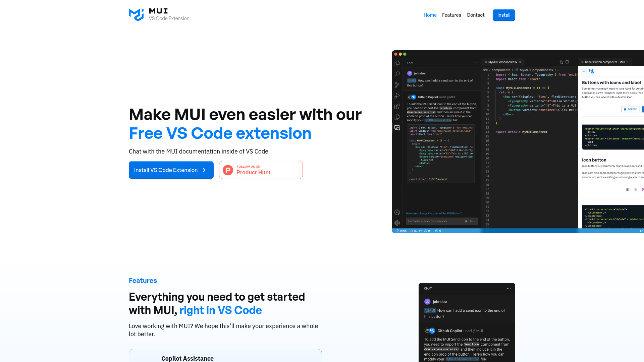The height and width of the screenshot is (362, 644).
Task: Click the Install VS Code Extension button
Action: click(x=171, y=170)
